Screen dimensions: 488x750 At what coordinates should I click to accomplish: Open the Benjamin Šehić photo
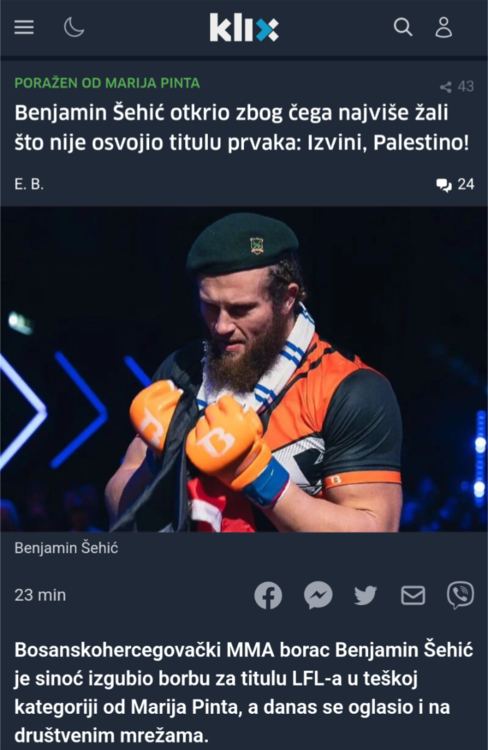[244, 369]
